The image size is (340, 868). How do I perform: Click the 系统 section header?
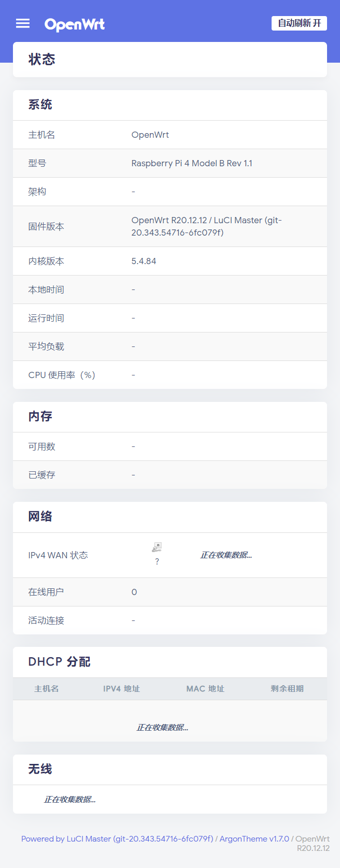tap(40, 105)
